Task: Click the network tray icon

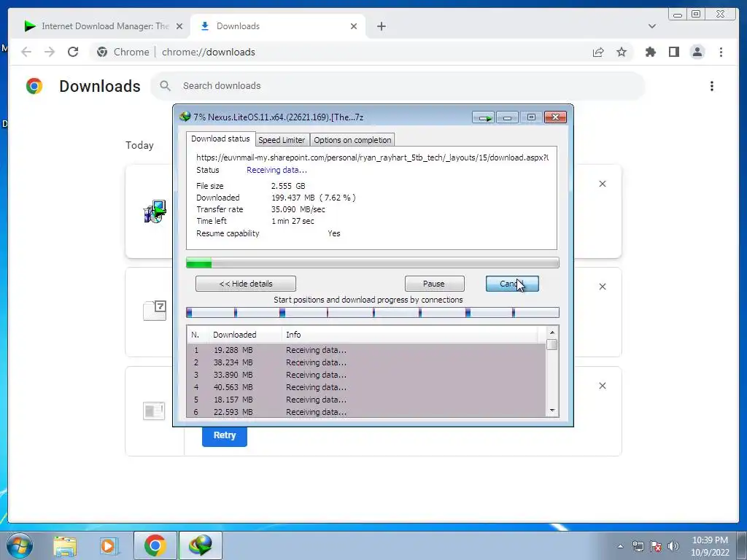Action: click(x=638, y=545)
